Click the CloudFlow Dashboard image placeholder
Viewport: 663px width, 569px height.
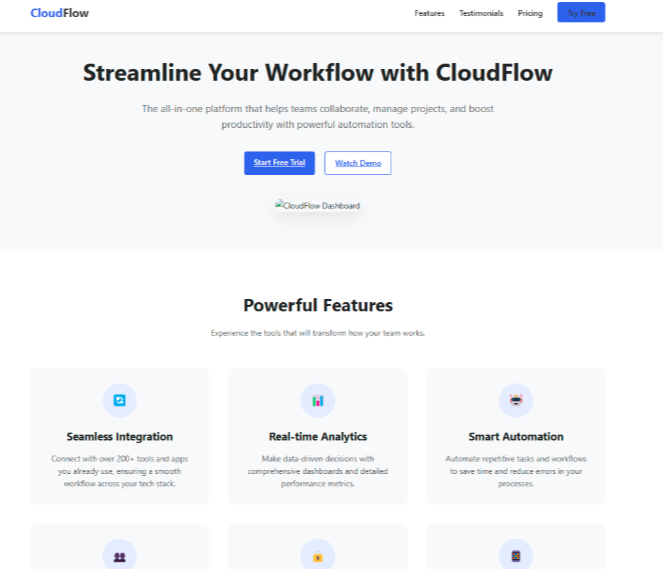[318, 206]
